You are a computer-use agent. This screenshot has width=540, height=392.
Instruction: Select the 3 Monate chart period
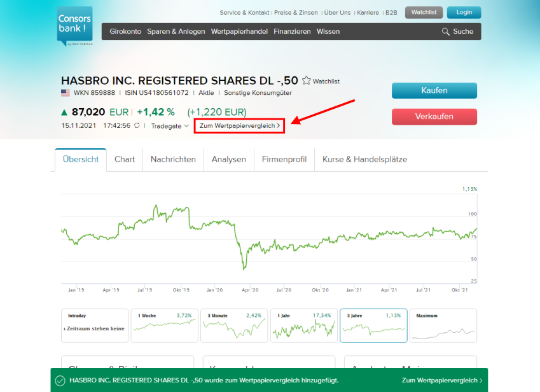point(234,326)
